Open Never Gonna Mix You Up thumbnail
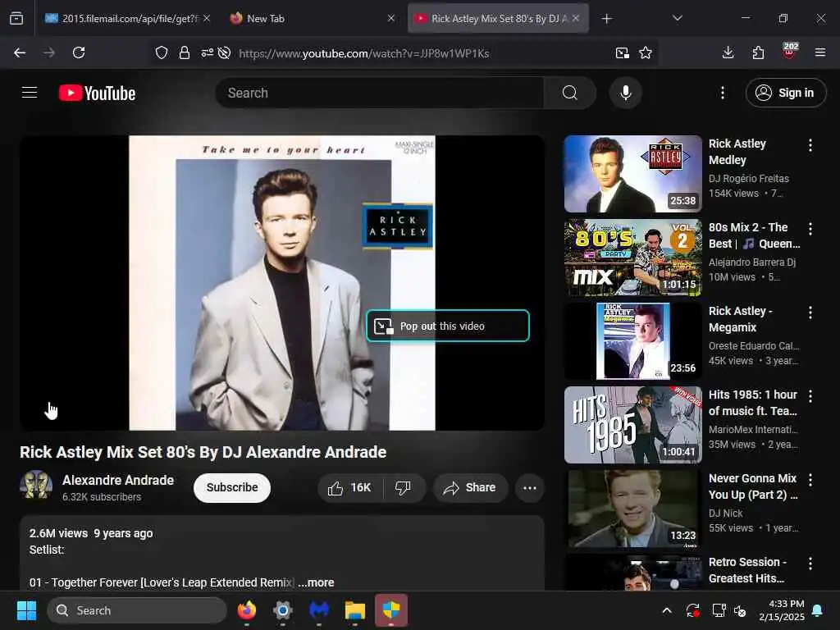This screenshot has width=840, height=630. click(x=632, y=509)
